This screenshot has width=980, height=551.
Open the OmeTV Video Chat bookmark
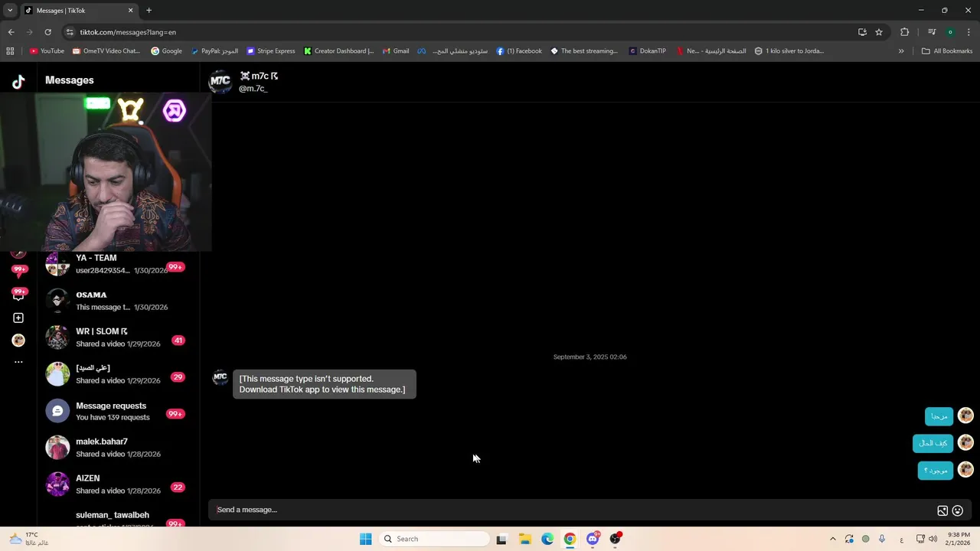[106, 51]
